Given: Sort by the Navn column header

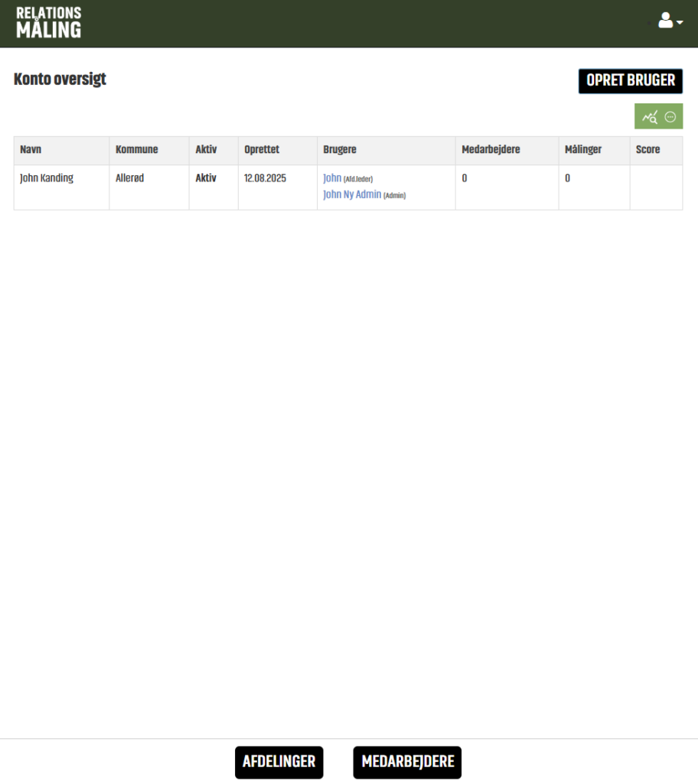Looking at the screenshot, I should pyautogui.click(x=31, y=150).
